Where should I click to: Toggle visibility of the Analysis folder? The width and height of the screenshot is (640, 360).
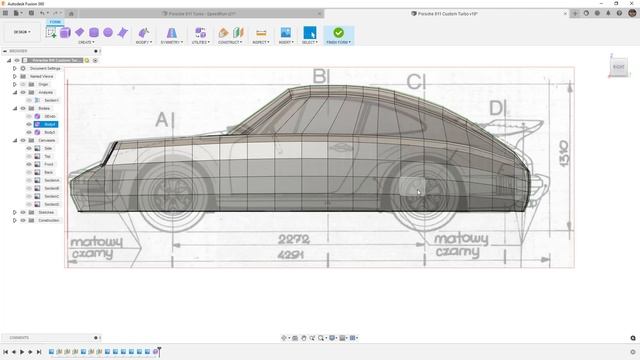coord(23,92)
